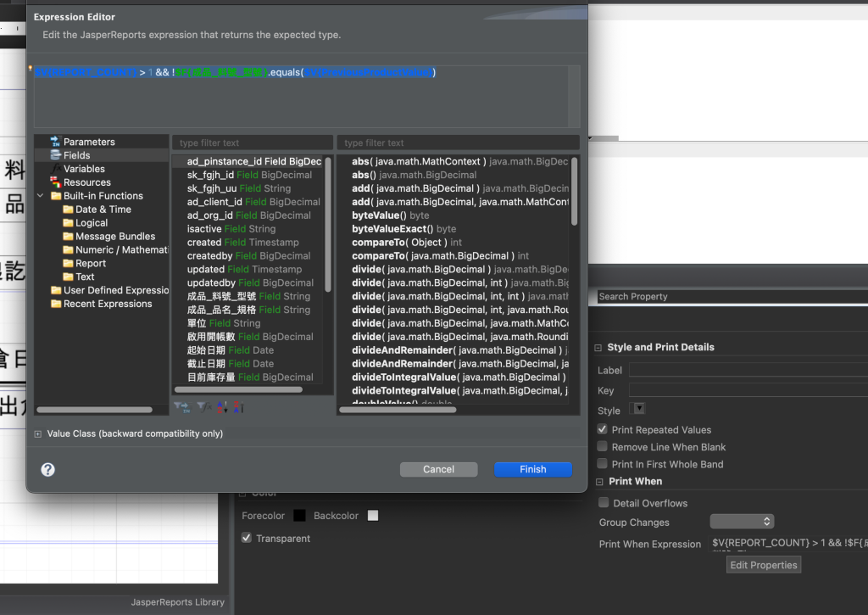Open the help question mark icon
The image size is (868, 615).
coord(48,469)
